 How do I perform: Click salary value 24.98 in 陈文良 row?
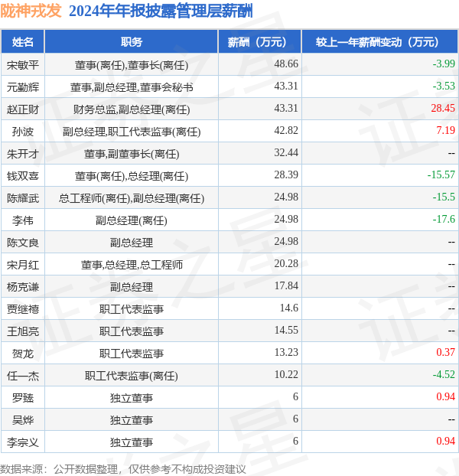(x=286, y=241)
